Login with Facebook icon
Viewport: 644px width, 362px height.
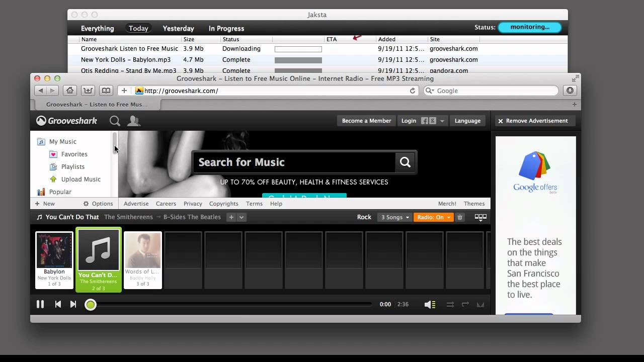coord(425,121)
